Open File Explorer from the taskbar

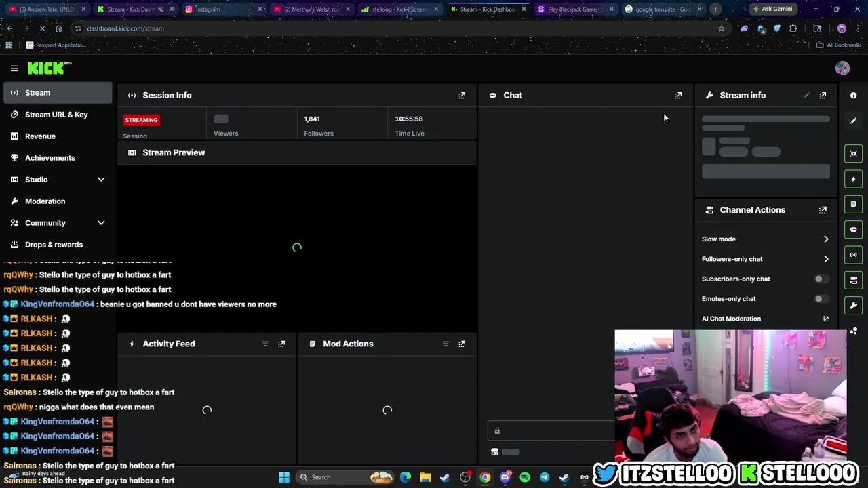click(x=425, y=477)
